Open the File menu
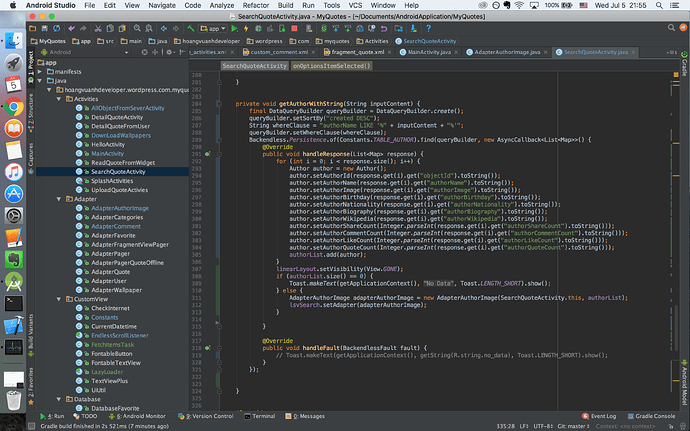Viewport: 690px width, 431px height. (90, 5)
